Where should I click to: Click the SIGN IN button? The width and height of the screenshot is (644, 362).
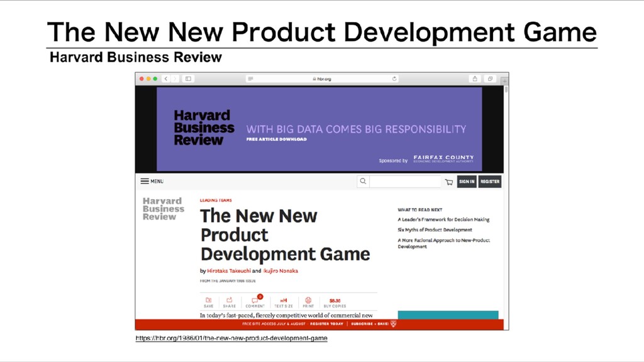coord(467,182)
